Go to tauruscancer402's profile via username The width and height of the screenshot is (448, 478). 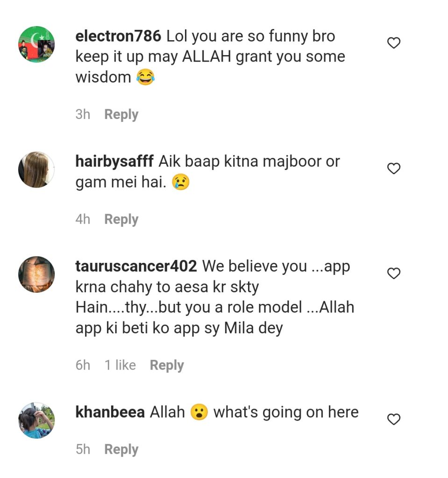[136, 267]
